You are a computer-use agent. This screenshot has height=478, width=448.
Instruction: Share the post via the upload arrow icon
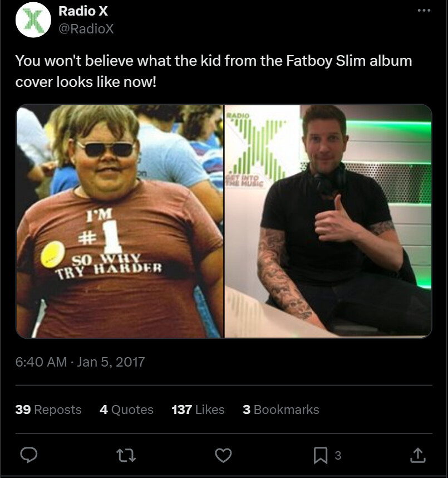coord(417,455)
